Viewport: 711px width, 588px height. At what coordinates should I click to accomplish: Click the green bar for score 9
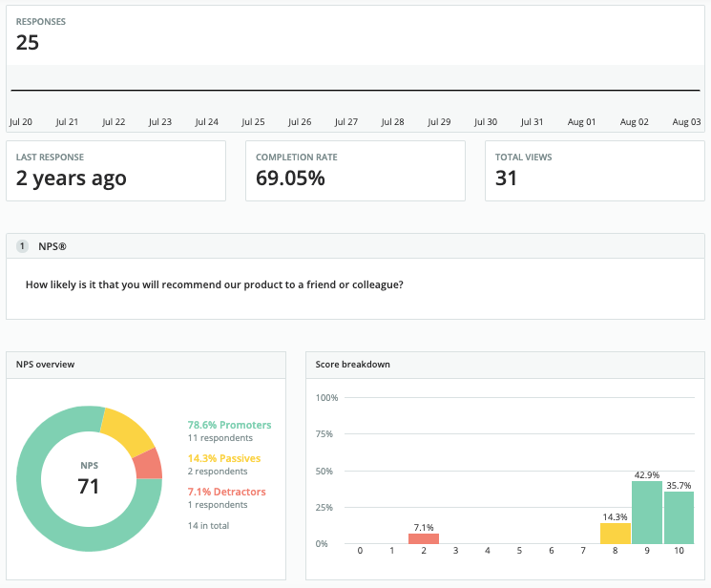point(647,513)
